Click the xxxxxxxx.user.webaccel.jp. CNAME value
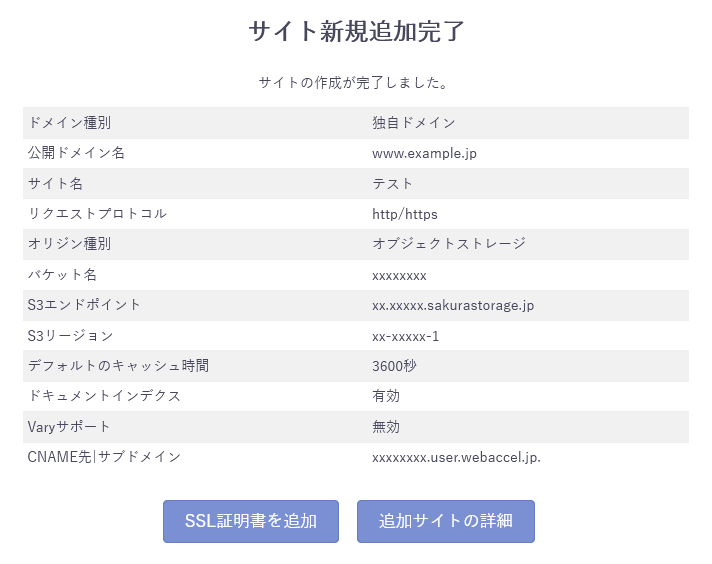This screenshot has width=712, height=564. coord(456,457)
